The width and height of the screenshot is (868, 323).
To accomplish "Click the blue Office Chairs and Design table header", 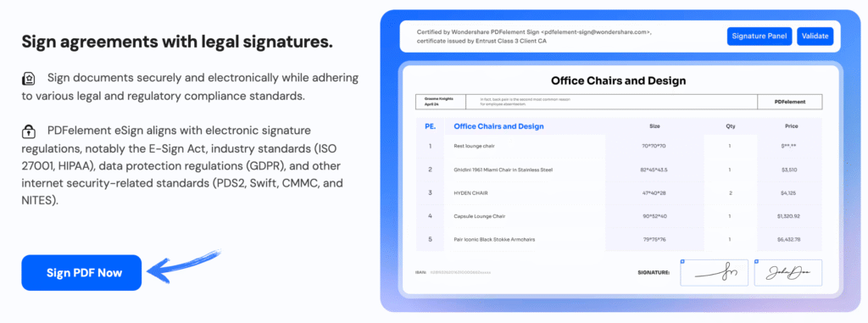I will (x=498, y=126).
